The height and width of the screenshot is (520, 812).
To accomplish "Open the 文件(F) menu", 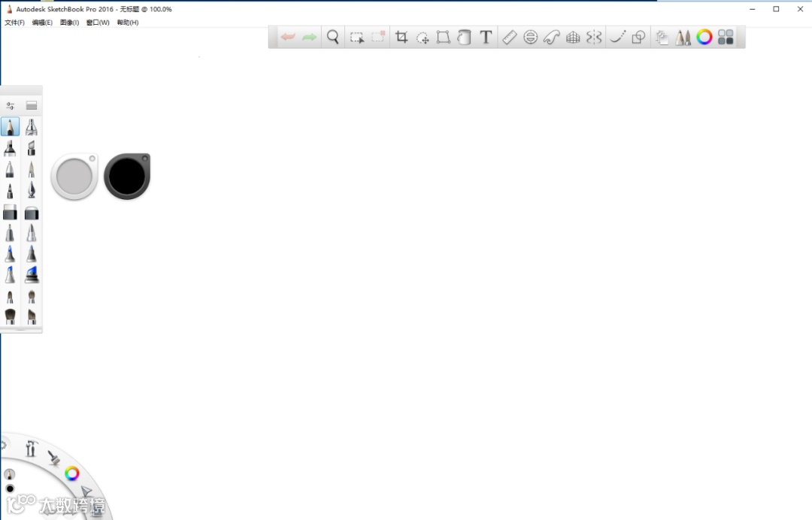I will tap(14, 23).
